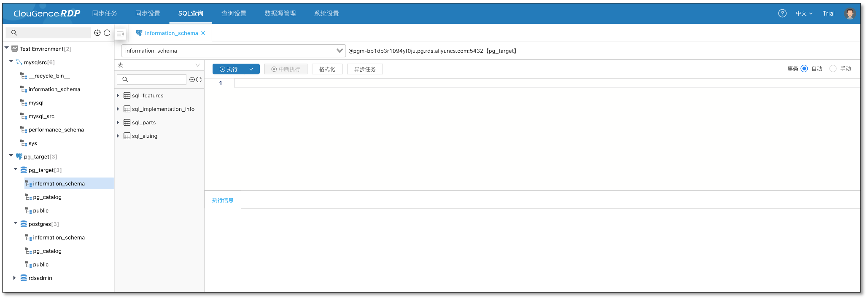Click the 格式化 format button
This screenshot has height=301, width=868.
(327, 69)
